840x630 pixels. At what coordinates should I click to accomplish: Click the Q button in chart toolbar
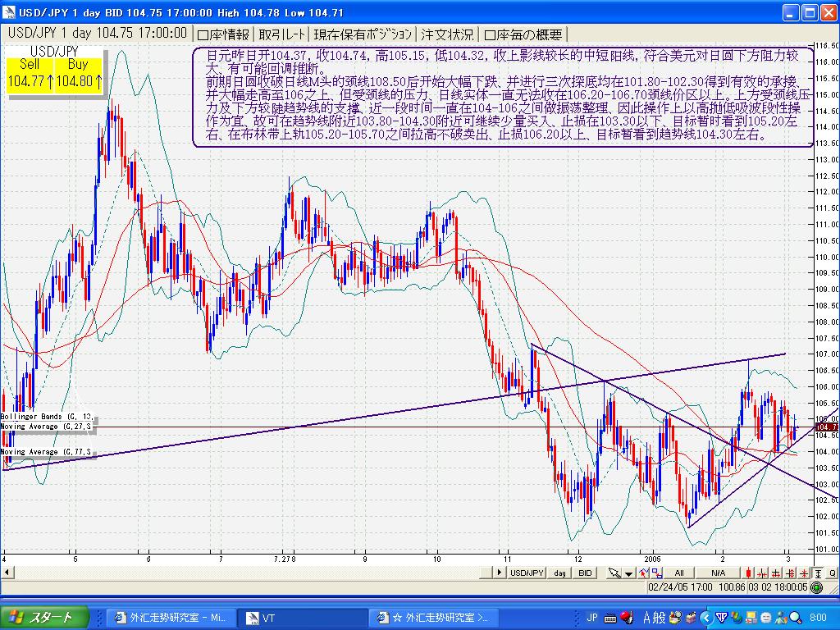832,573
